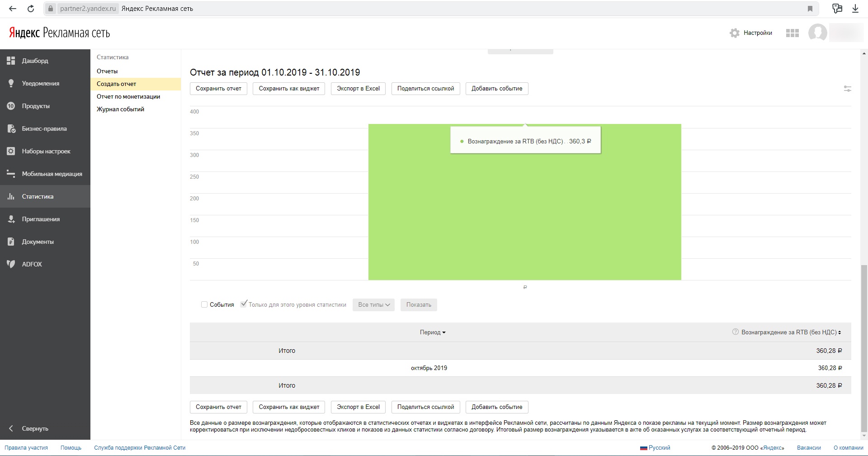Click the Настройки label in header
This screenshot has height=456, width=868.
pos(758,33)
